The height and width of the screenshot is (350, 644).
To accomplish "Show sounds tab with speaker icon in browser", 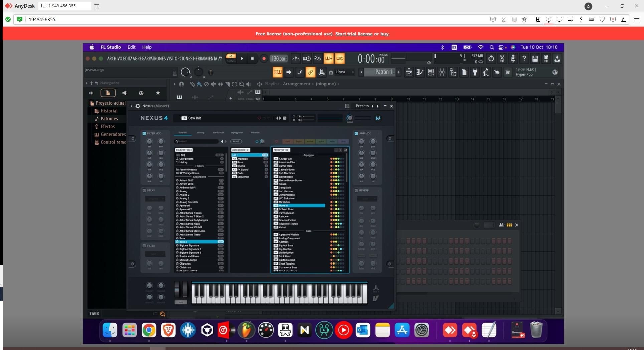I will [125, 93].
